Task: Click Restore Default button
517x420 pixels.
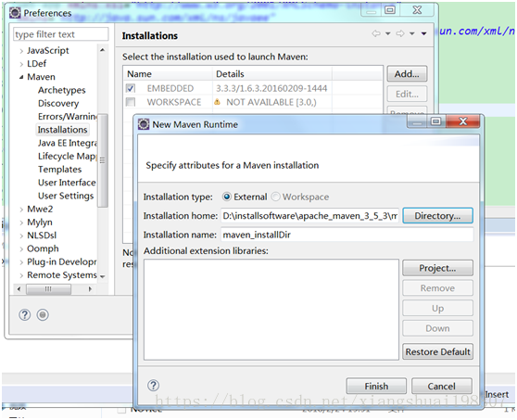Action: click(437, 351)
